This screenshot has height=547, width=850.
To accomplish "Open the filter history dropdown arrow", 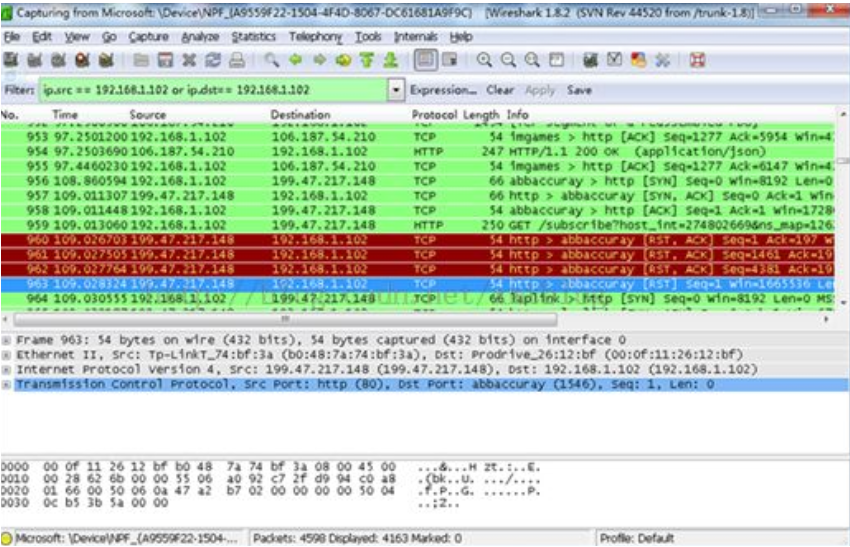I will pyautogui.click(x=396, y=90).
